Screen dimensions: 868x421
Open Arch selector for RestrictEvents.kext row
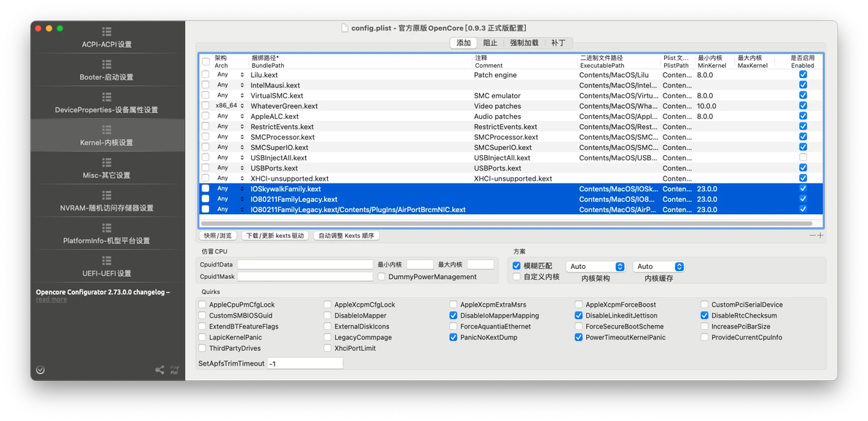[x=230, y=126]
